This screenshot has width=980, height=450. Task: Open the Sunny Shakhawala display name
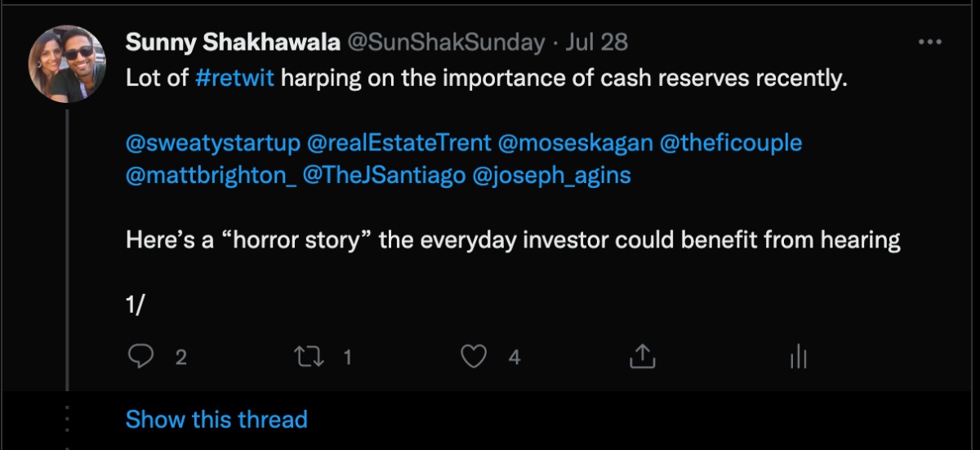point(233,42)
